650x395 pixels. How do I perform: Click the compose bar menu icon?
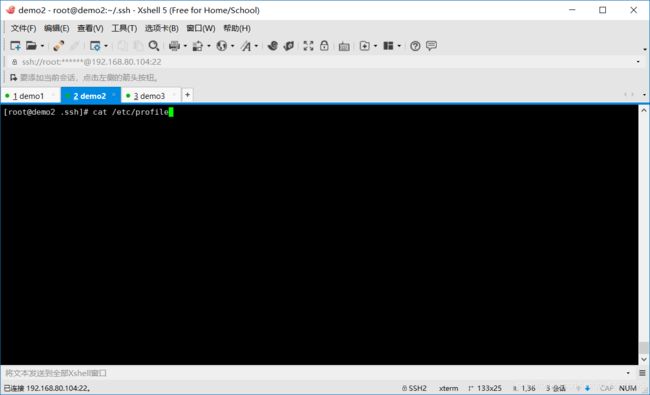pos(642,373)
